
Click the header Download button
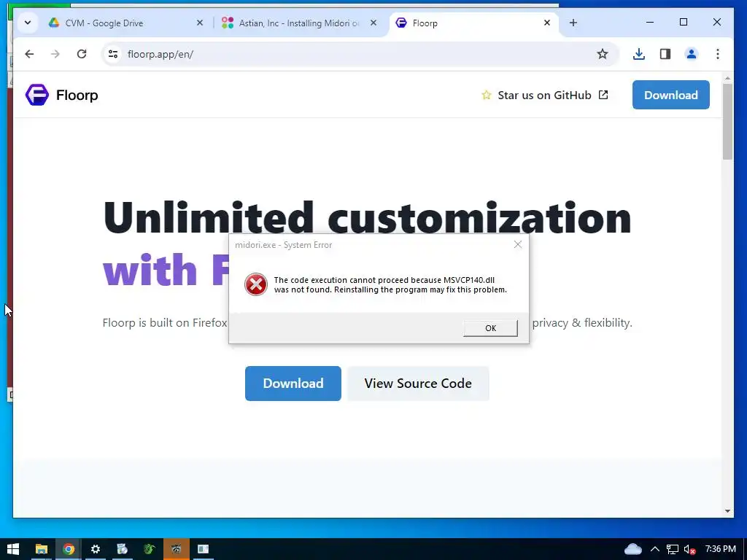(x=671, y=95)
